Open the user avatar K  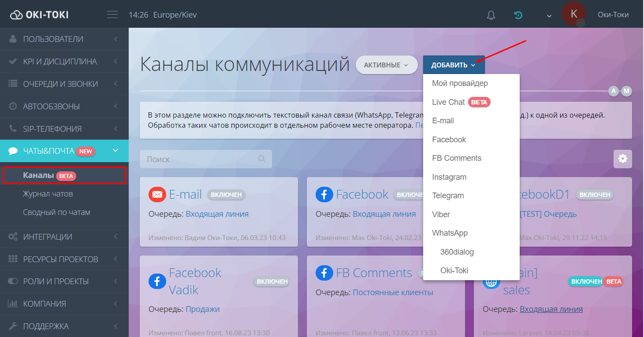pyautogui.click(x=573, y=14)
